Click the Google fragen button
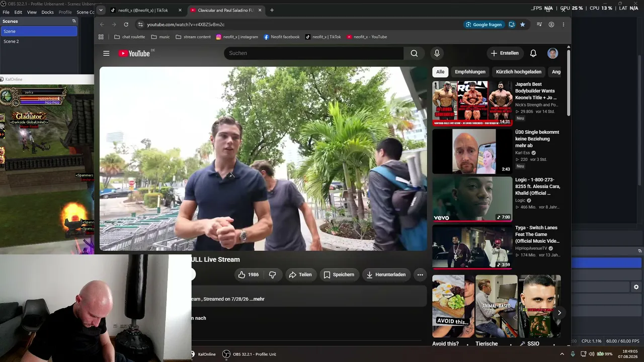The image size is (644, 362). pyautogui.click(x=485, y=24)
